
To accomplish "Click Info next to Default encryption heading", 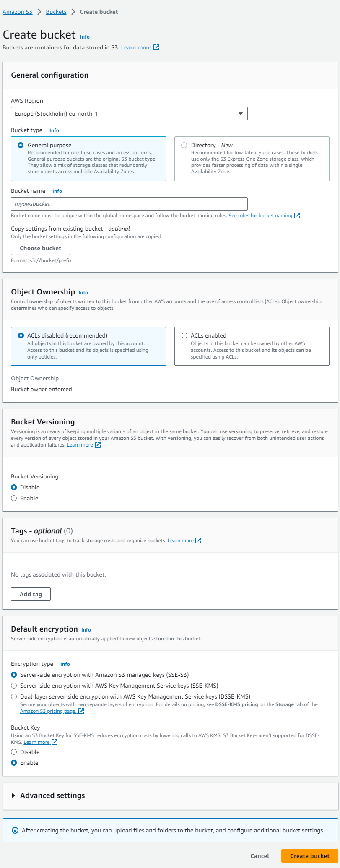I will (x=86, y=630).
